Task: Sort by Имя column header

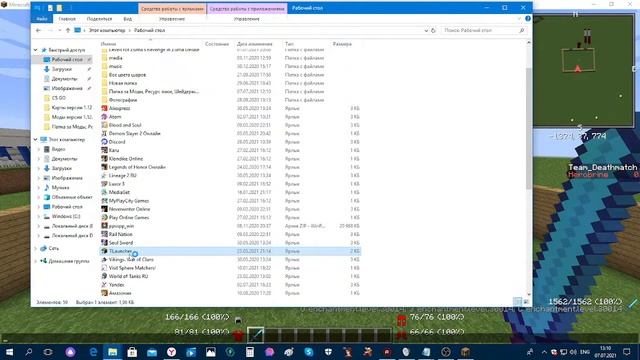Action: click(x=108, y=44)
